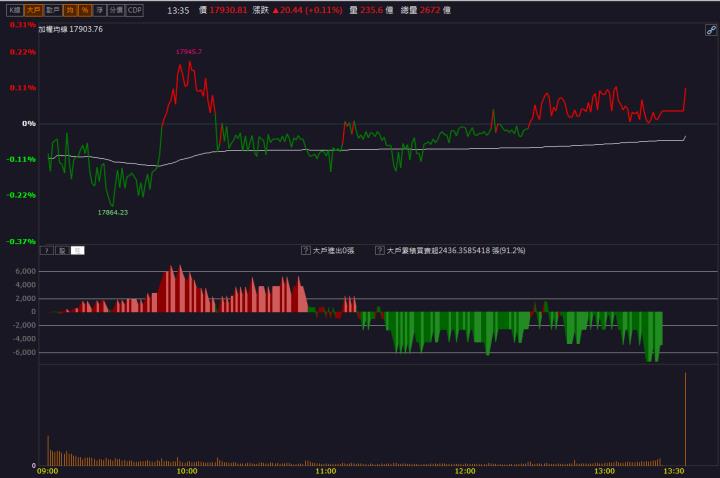Select the 大戶 tab in the top toolbar
Screen dimensions: 720x478
pyautogui.click(x=33, y=9)
